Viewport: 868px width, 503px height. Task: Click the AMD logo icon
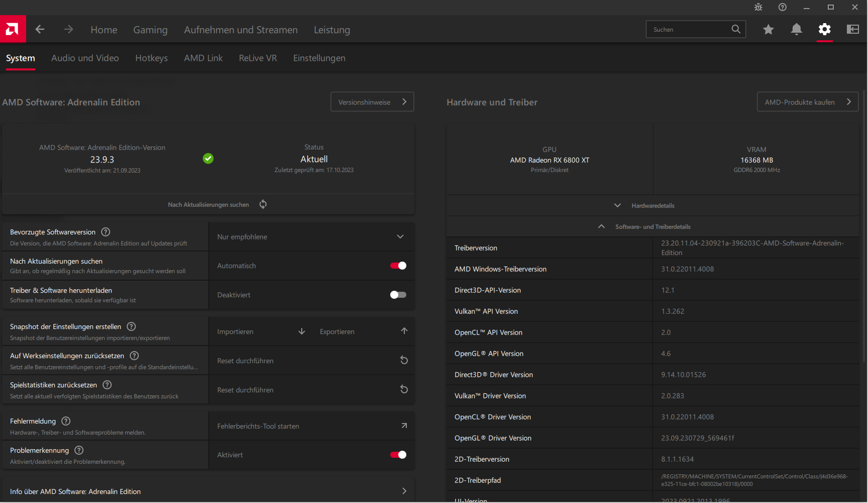coord(13,29)
